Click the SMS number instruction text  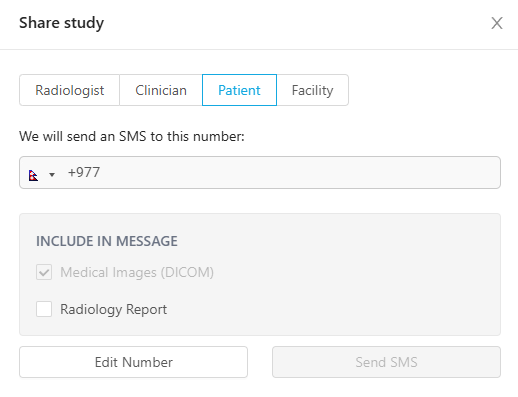pyautogui.click(x=132, y=136)
